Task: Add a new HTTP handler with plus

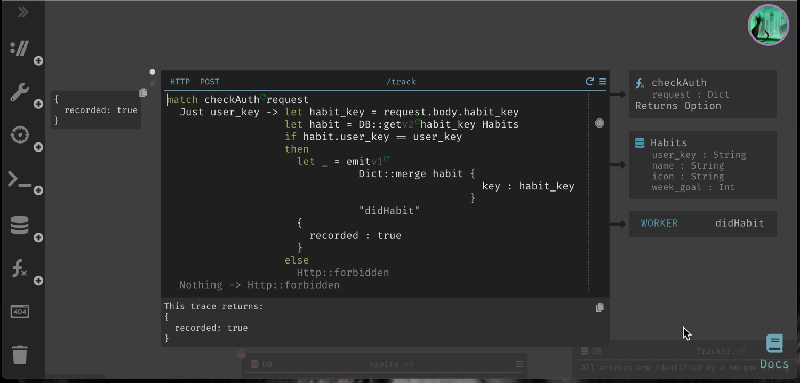Action: click(x=38, y=61)
